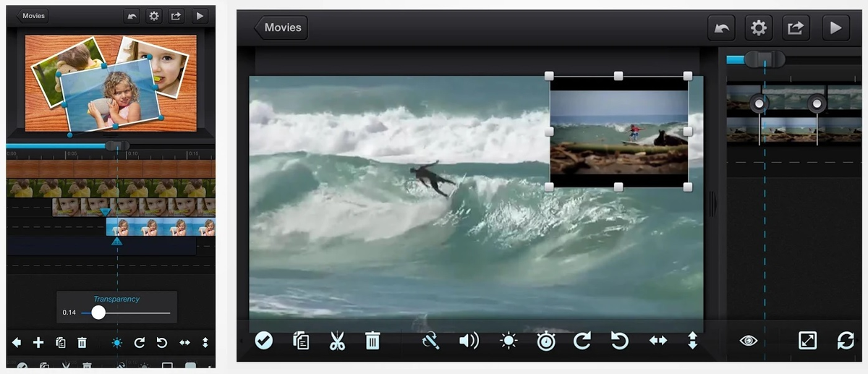
Task: Click the expand fullscreen arrow icon
Action: pos(807,340)
